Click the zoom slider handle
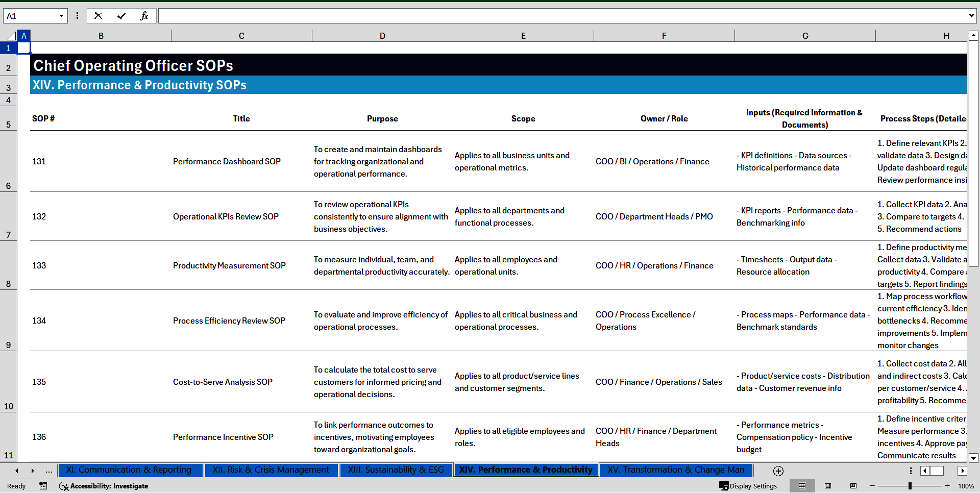Screen dimensions: 980x493 click(x=910, y=486)
